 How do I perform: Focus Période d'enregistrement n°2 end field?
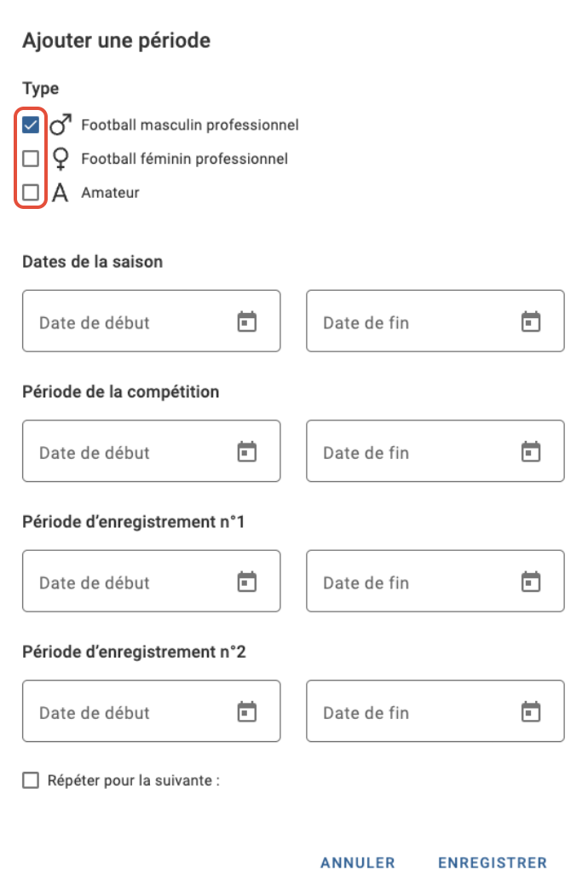pyautogui.click(x=435, y=711)
